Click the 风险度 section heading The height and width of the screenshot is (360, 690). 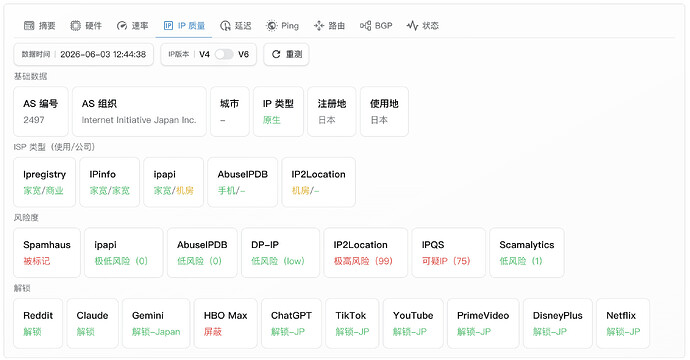(26, 217)
